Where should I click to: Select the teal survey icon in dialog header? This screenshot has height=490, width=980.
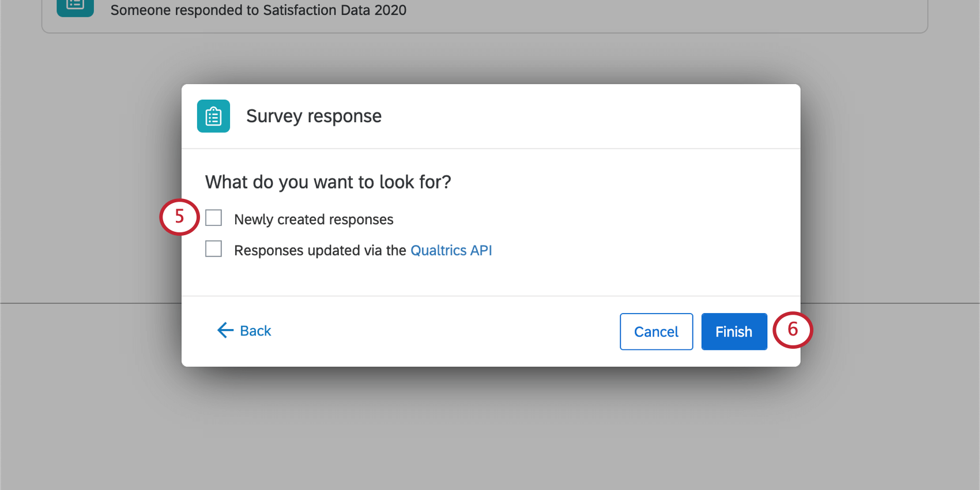[x=213, y=116]
